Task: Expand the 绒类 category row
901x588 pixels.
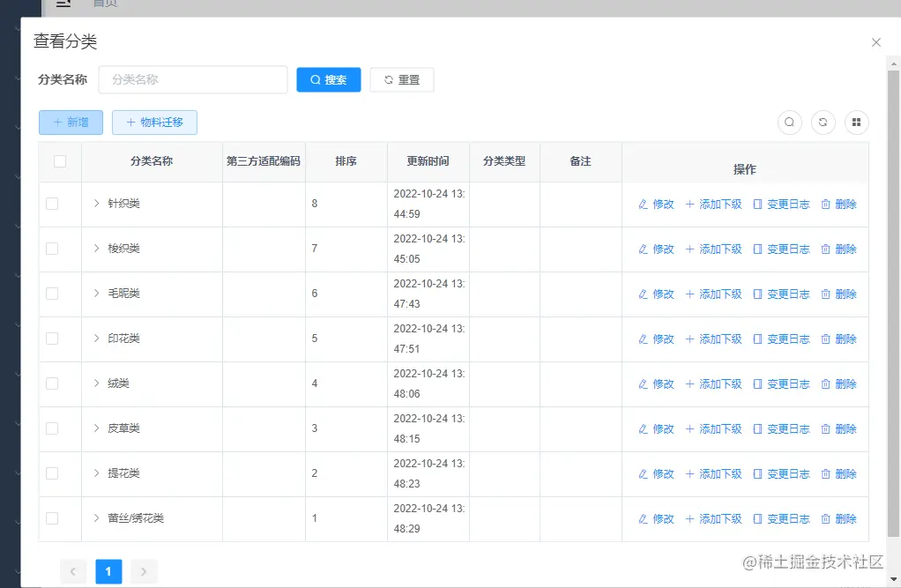Action: [97, 383]
